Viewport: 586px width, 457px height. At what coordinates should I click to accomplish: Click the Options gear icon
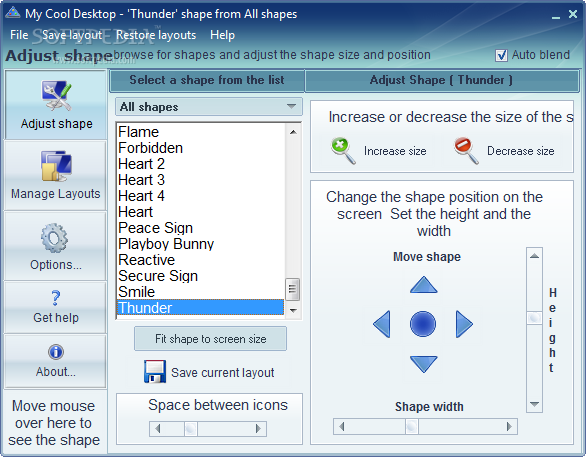pyautogui.click(x=55, y=238)
